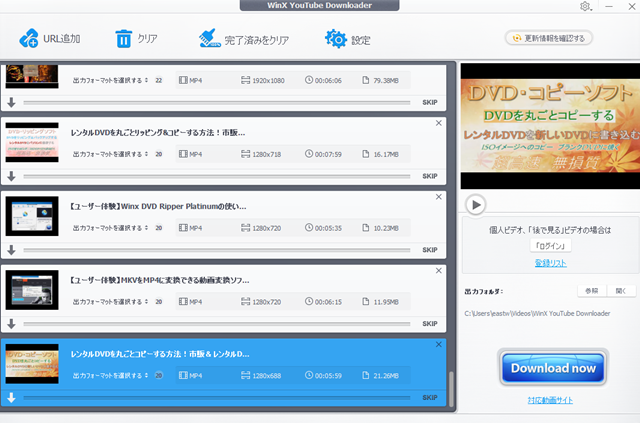Remove the highlighted レンタルDVDを丸ごとコピー item
This screenshot has width=640, height=423.
[x=439, y=345]
